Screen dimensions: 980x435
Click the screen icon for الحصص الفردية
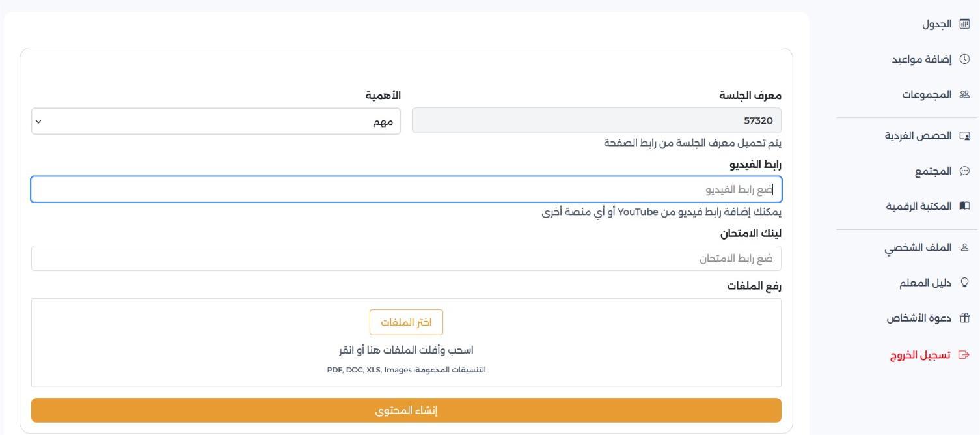[964, 136]
